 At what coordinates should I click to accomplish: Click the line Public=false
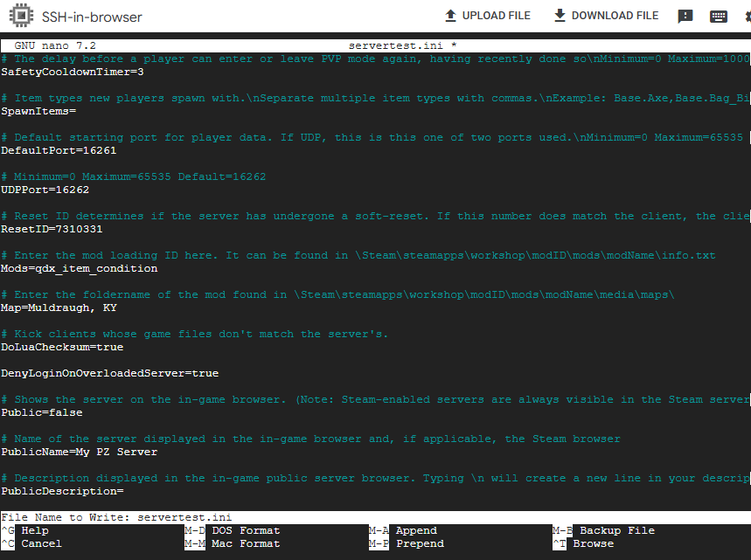(42, 412)
